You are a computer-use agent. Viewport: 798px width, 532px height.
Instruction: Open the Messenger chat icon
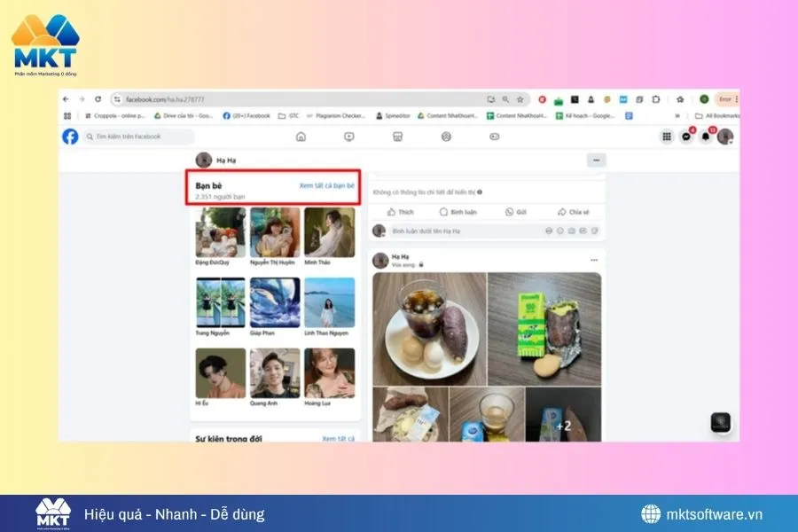click(x=685, y=136)
